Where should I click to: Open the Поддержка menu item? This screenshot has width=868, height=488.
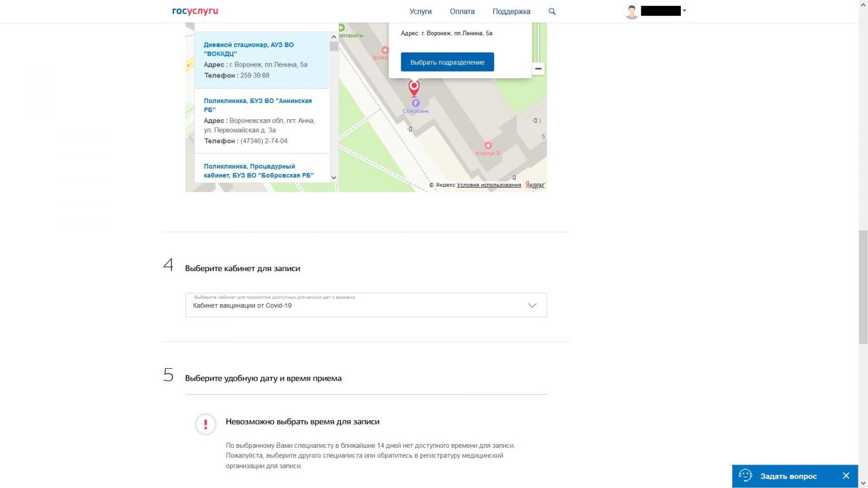[x=511, y=11]
